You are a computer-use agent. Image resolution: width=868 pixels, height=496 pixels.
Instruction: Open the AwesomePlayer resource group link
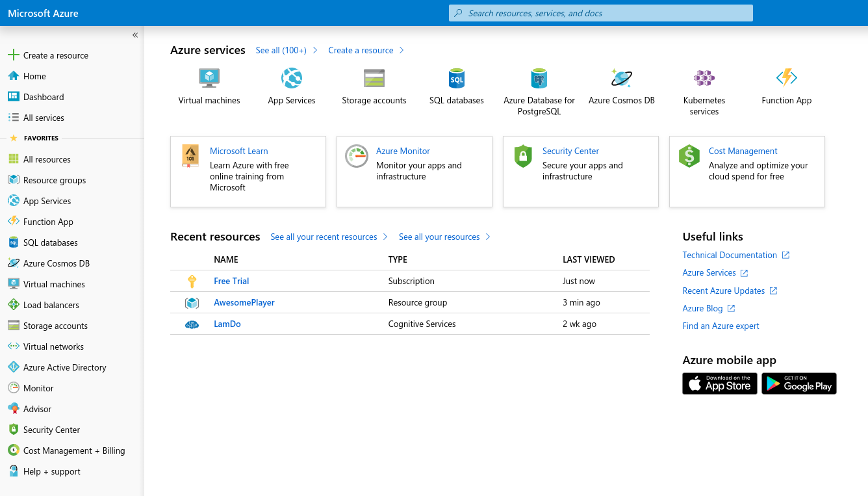[x=244, y=302]
